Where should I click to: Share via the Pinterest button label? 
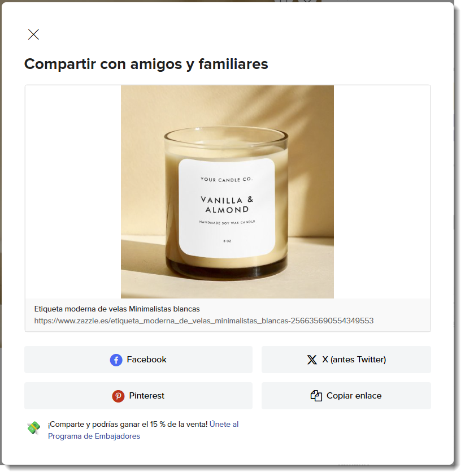coord(146,396)
